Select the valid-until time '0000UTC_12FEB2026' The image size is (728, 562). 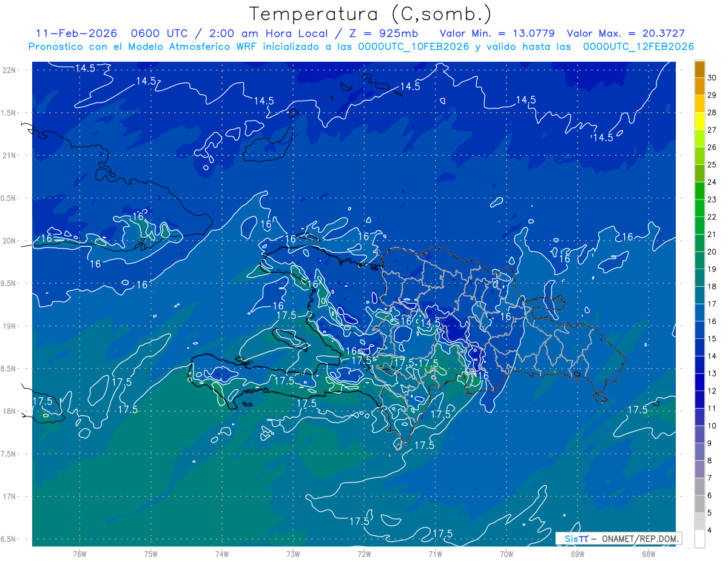click(638, 47)
